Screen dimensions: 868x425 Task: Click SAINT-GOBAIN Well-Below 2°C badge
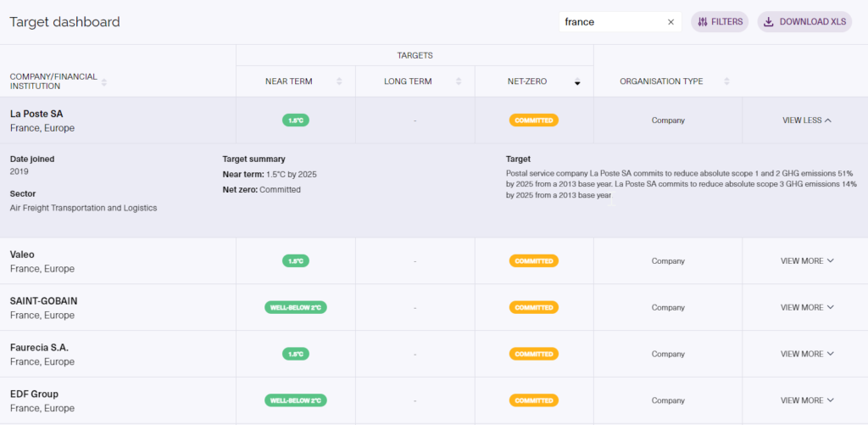point(296,308)
